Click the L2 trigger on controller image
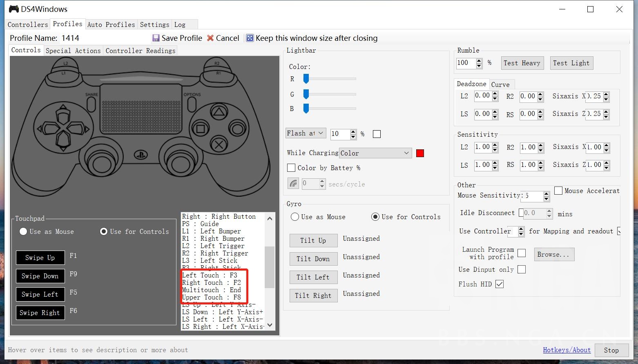638x364 pixels. 65,63
